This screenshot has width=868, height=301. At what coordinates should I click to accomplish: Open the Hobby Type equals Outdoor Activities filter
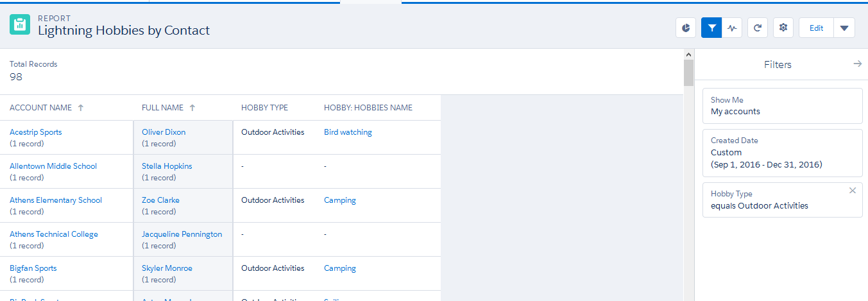(783, 200)
